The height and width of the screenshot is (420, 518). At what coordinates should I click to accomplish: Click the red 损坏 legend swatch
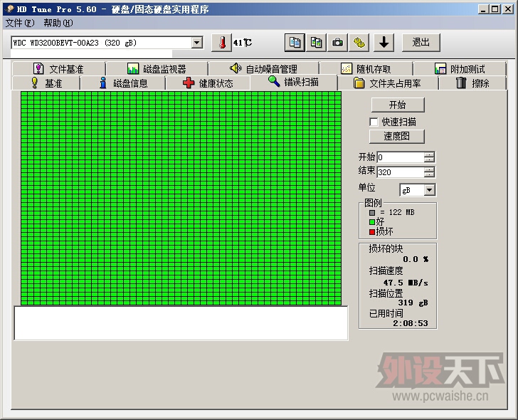click(x=372, y=232)
